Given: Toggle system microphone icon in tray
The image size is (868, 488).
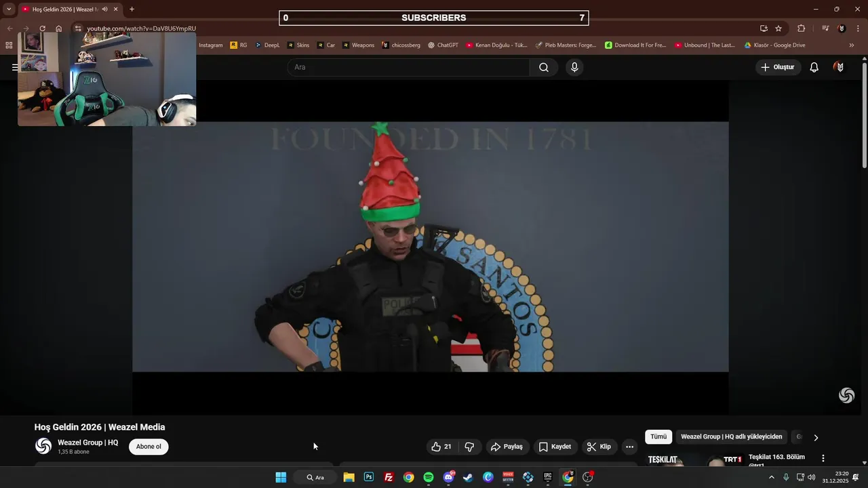Looking at the screenshot, I should pyautogui.click(x=786, y=477).
